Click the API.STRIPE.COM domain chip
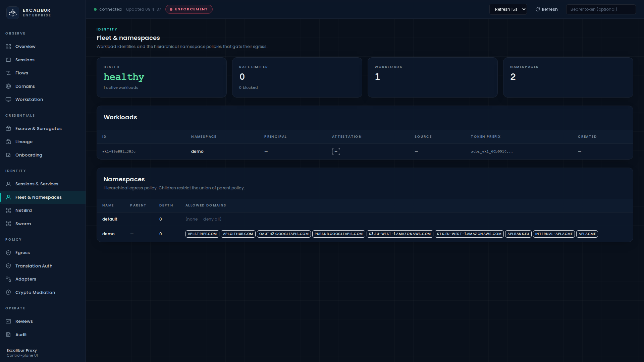 (x=202, y=234)
